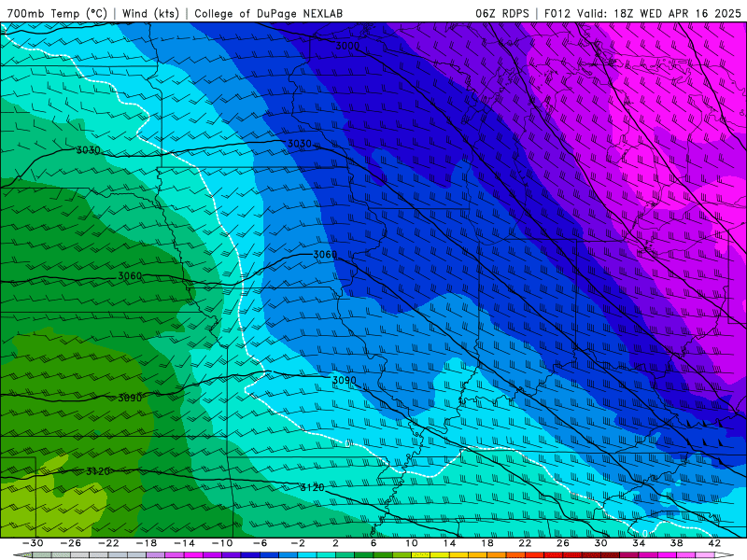Click the positive 18 tick label on the scale
Image resolution: width=747 pixels, height=560 pixels.
(486, 543)
